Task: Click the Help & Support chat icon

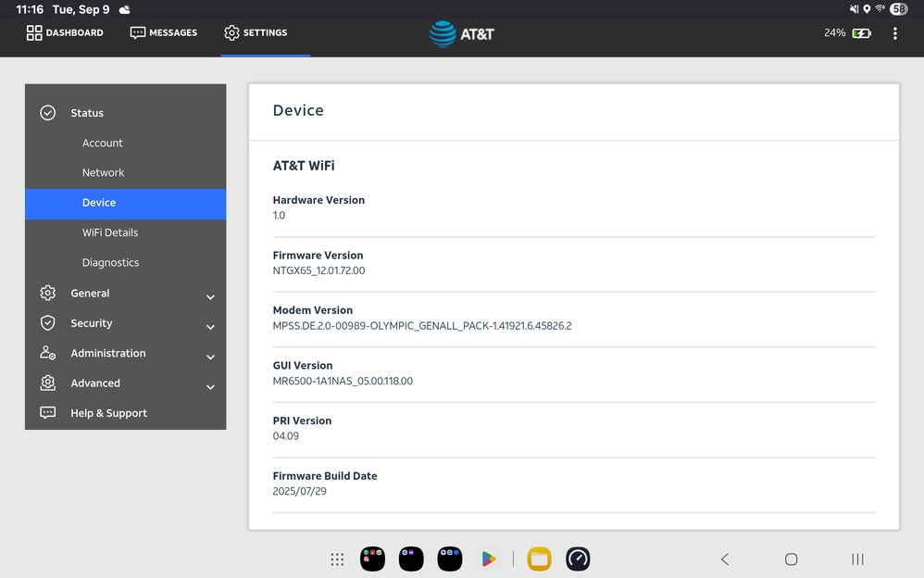Action: tap(48, 412)
